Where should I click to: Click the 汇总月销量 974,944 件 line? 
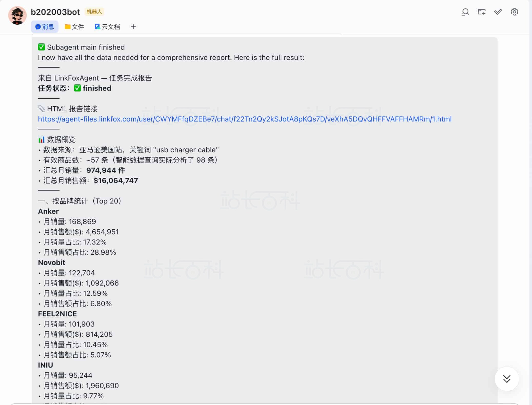tap(82, 170)
